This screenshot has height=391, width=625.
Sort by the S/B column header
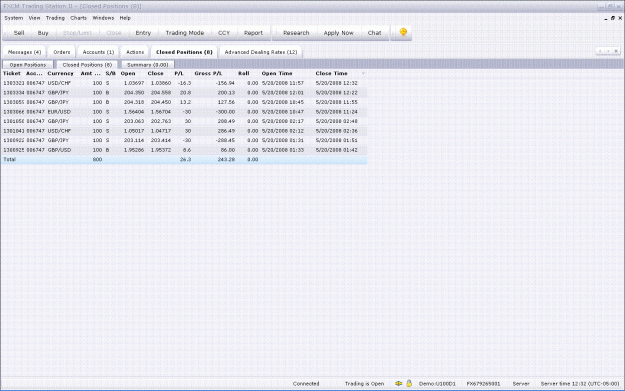[110, 73]
